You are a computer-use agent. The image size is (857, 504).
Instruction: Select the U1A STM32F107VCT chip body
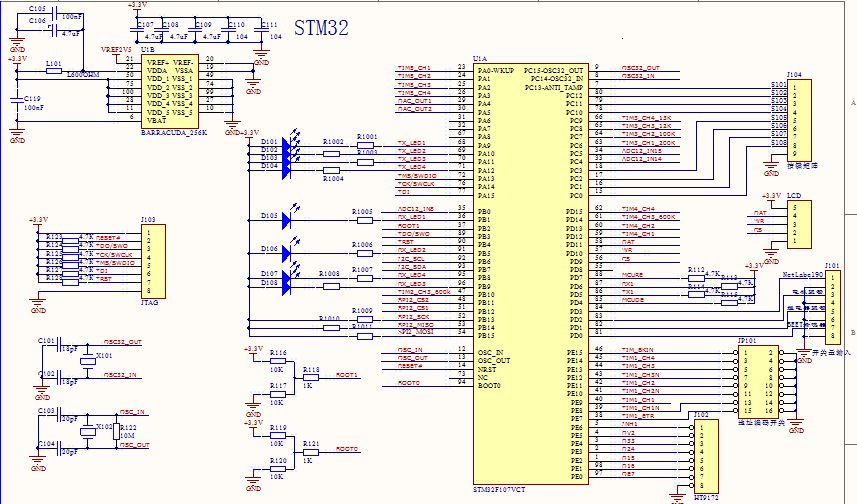530,273
